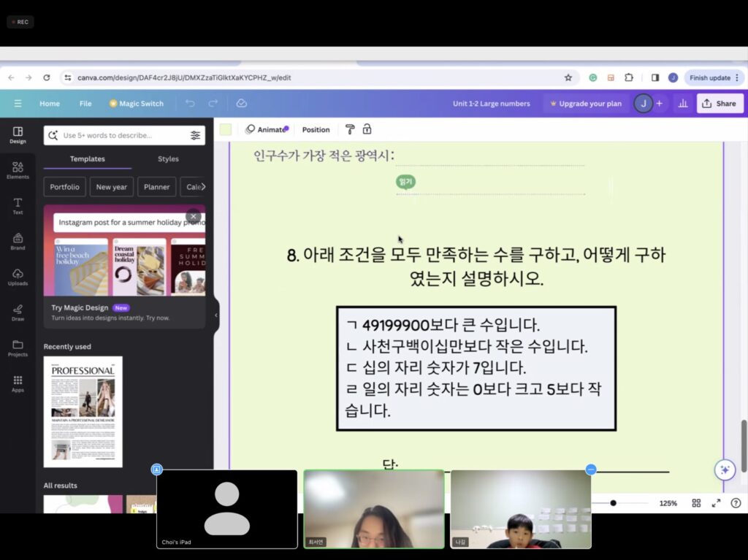Bookmark this page with the star icon
748x560 pixels.
pyautogui.click(x=568, y=77)
